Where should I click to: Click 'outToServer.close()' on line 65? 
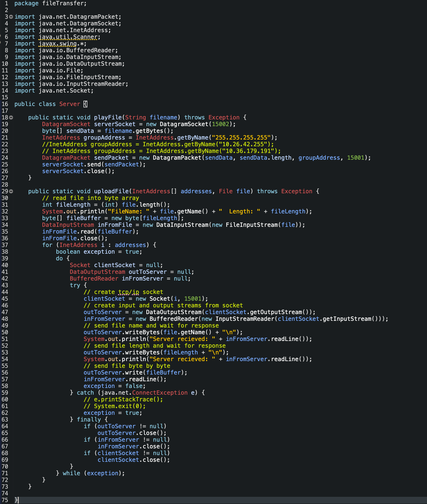click(130, 433)
